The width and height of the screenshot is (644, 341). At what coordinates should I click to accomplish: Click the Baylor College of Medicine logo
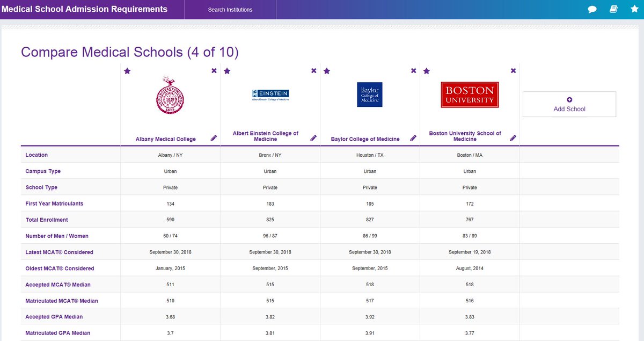click(x=370, y=95)
